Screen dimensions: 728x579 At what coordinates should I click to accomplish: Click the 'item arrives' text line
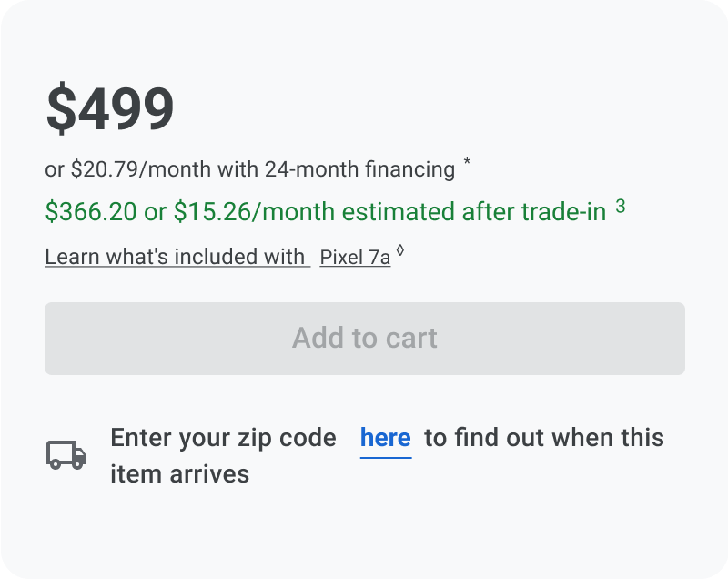coord(179,474)
